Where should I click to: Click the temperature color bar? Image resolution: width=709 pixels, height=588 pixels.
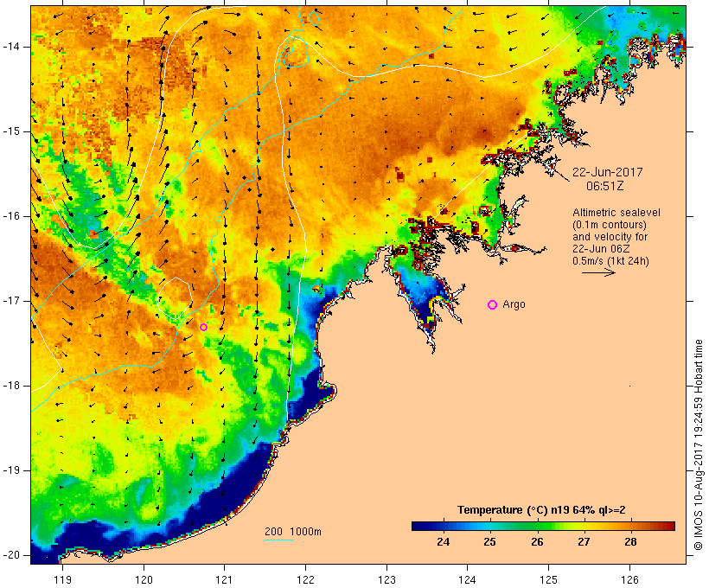coord(543,526)
